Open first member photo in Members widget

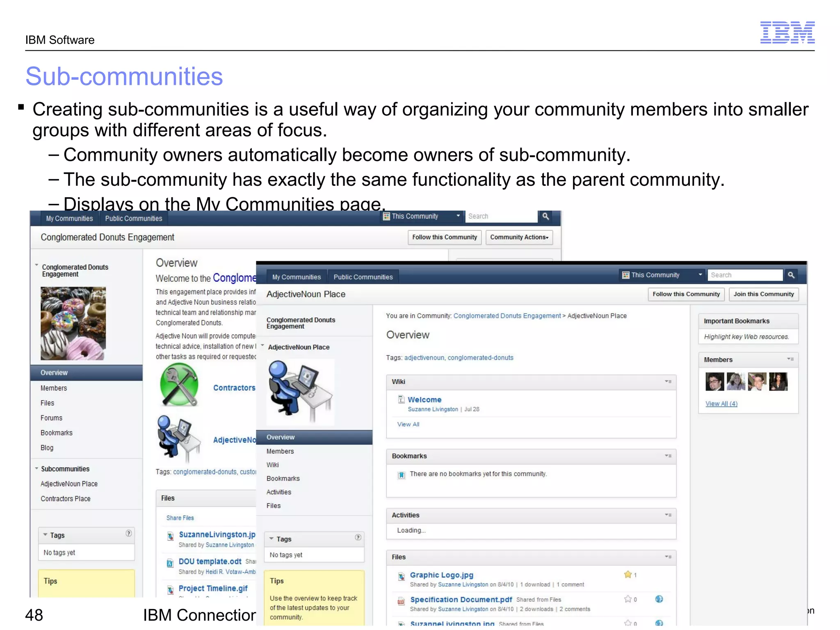715,381
